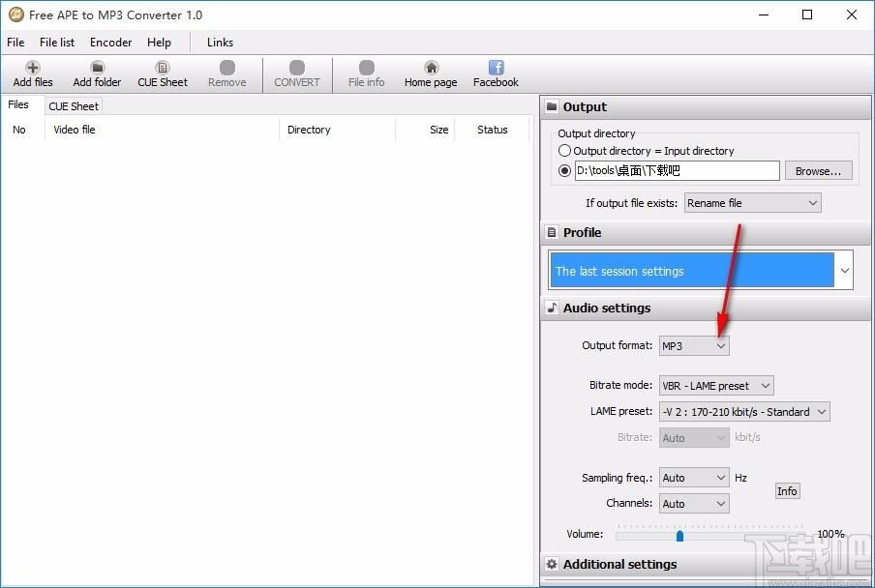Sort by the Status column header
The image size is (875, 588).
[x=492, y=130]
